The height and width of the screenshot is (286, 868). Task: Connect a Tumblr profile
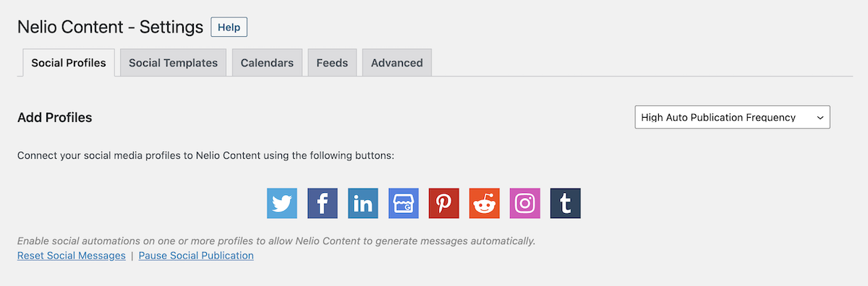[x=566, y=203]
